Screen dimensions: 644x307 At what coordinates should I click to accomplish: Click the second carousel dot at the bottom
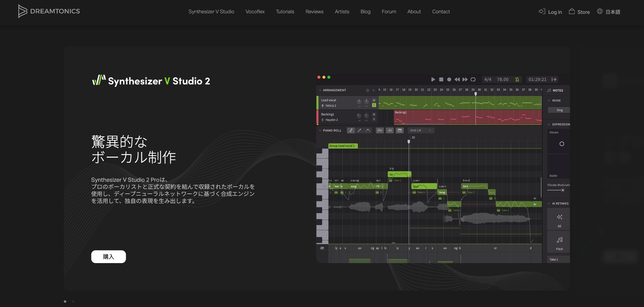[73, 301]
